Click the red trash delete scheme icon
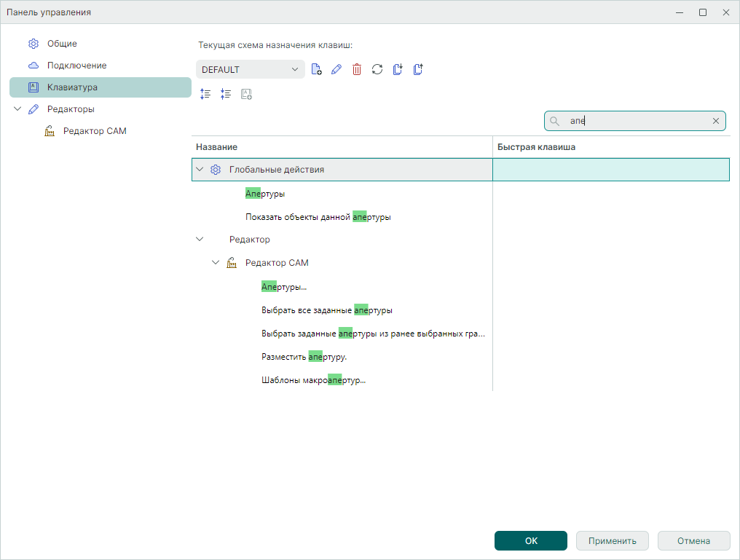740x560 pixels. (357, 70)
